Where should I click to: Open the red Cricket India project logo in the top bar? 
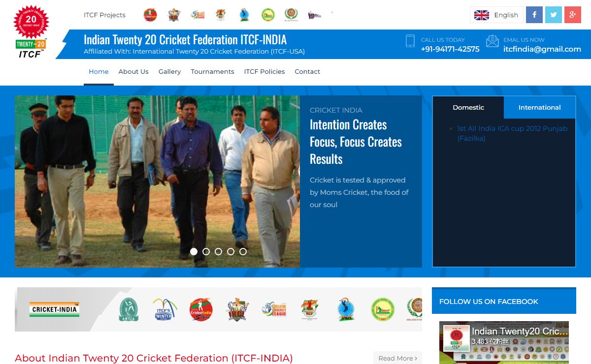150,15
